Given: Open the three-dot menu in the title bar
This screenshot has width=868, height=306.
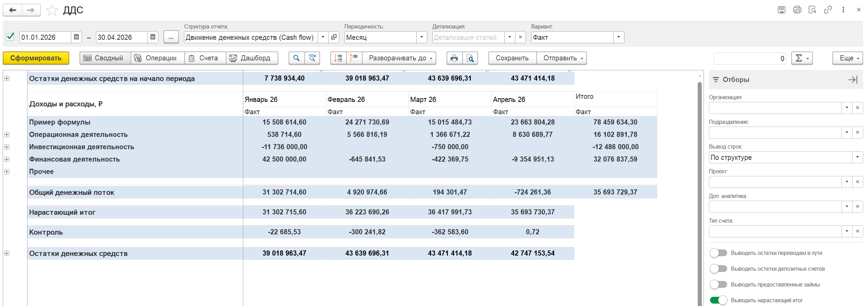Looking at the screenshot, I should point(843,10).
